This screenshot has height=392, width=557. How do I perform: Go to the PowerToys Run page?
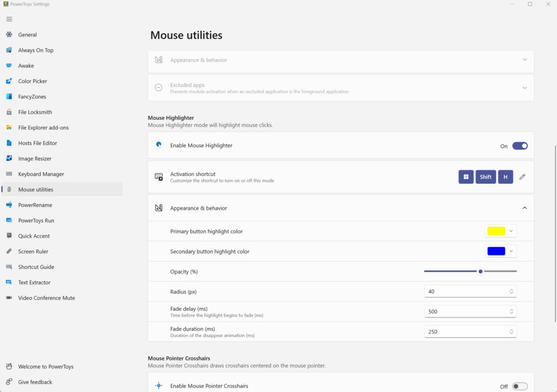pyautogui.click(x=36, y=221)
